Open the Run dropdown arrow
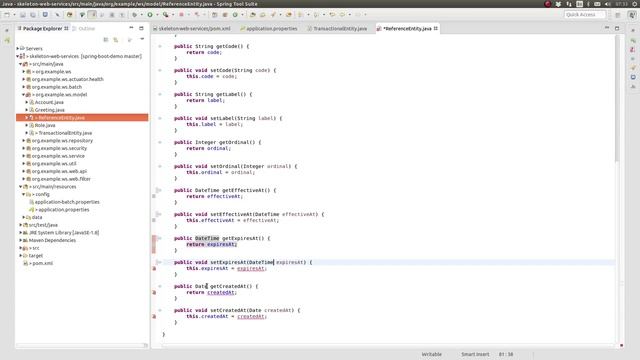 click(157, 15)
